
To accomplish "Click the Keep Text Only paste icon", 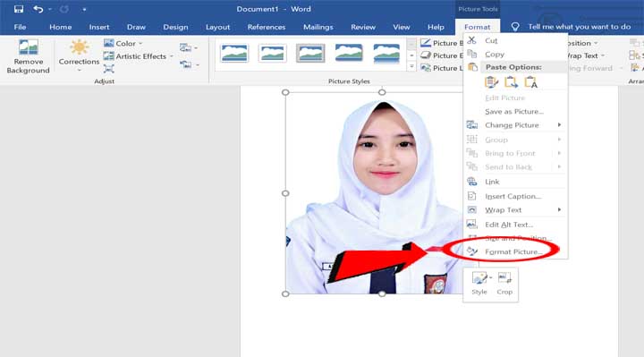I will [530, 82].
